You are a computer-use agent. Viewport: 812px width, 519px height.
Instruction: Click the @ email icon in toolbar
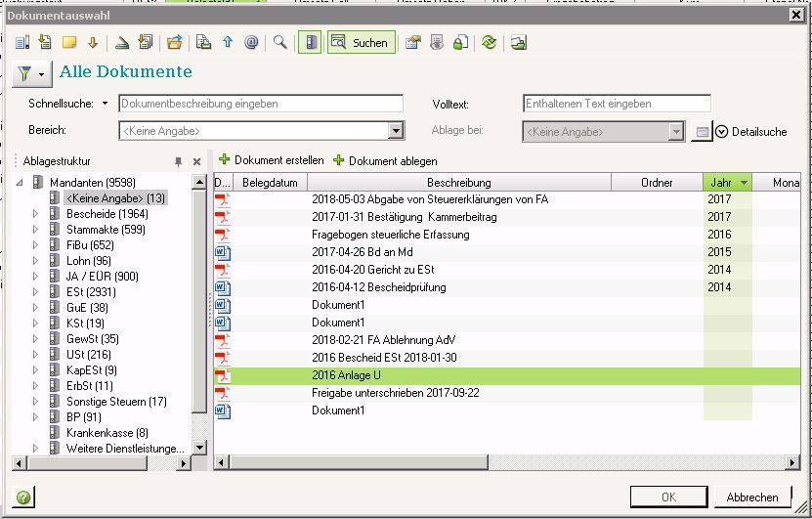(251, 42)
